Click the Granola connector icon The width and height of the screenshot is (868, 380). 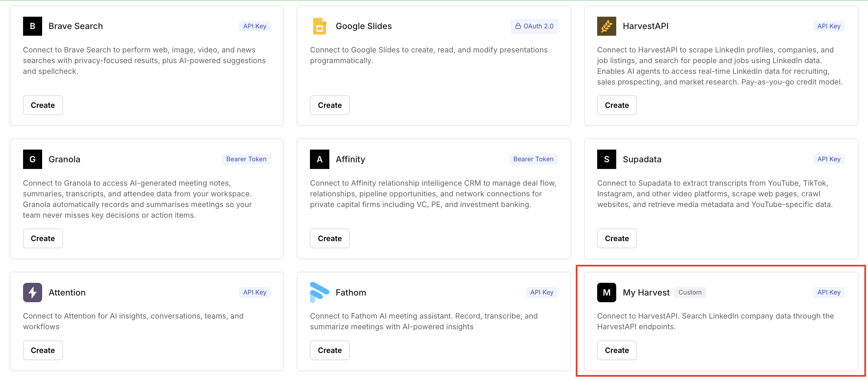pos(32,159)
